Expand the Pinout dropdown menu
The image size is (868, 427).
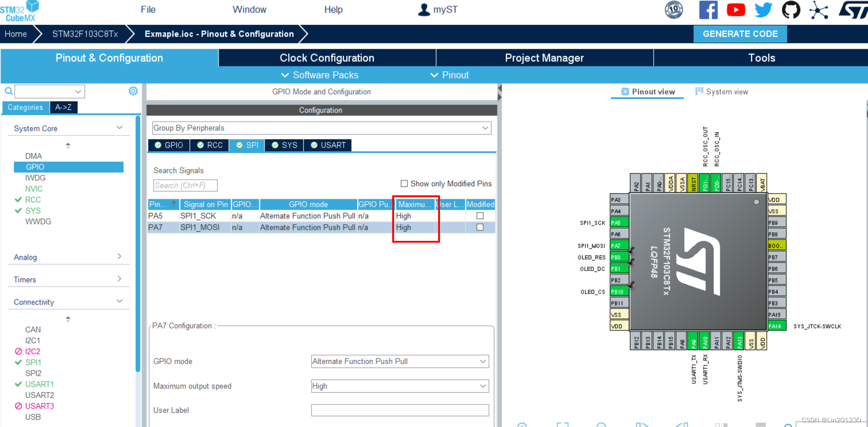tap(449, 75)
